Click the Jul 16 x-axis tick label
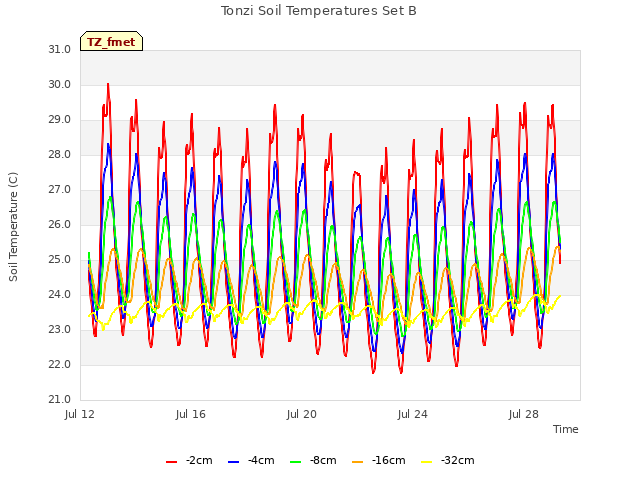This screenshot has height=480, width=640. 191,414
